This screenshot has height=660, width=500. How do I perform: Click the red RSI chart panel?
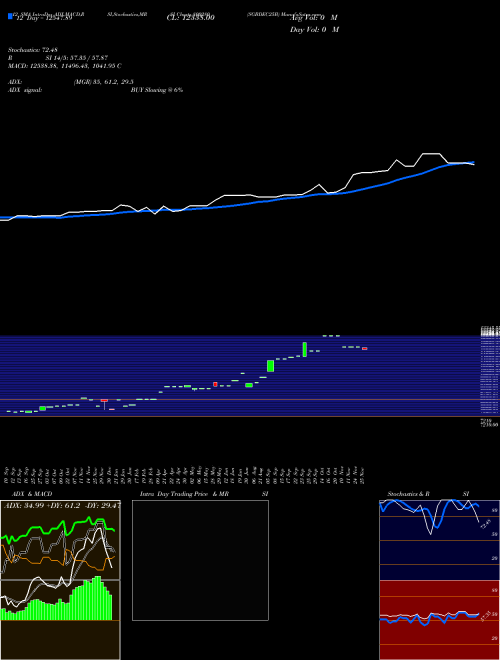pyautogui.click(x=439, y=620)
